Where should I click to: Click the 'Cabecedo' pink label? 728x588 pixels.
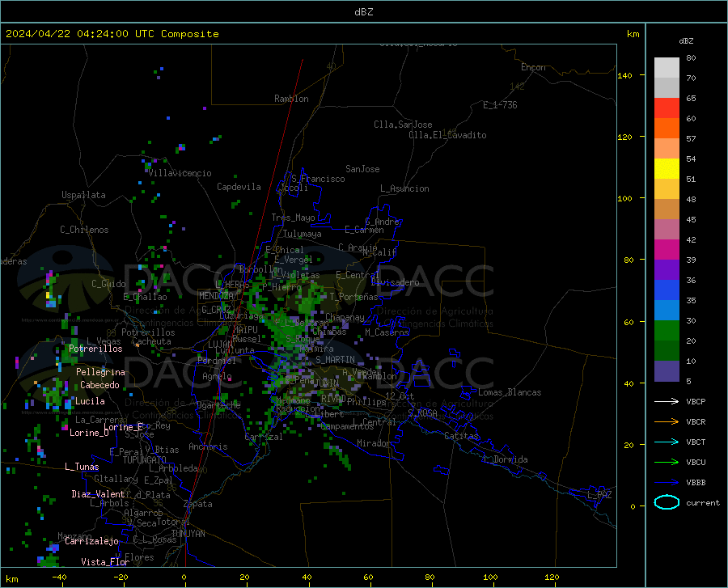(x=99, y=385)
